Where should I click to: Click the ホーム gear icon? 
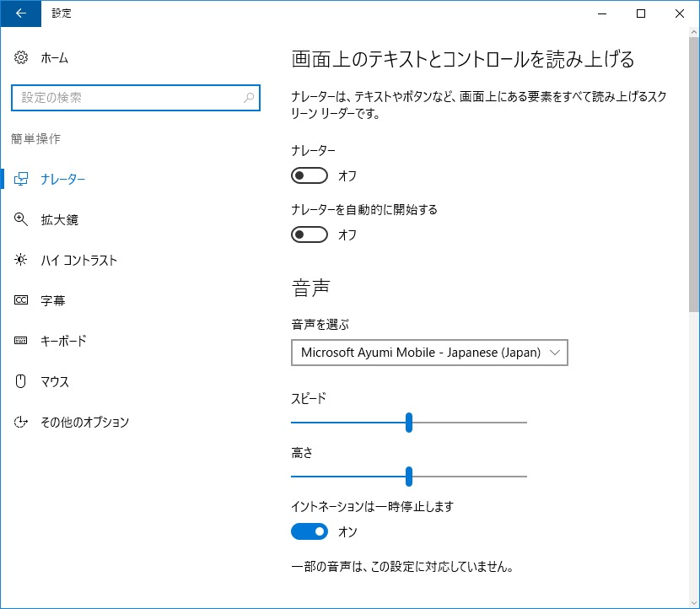click(20, 57)
